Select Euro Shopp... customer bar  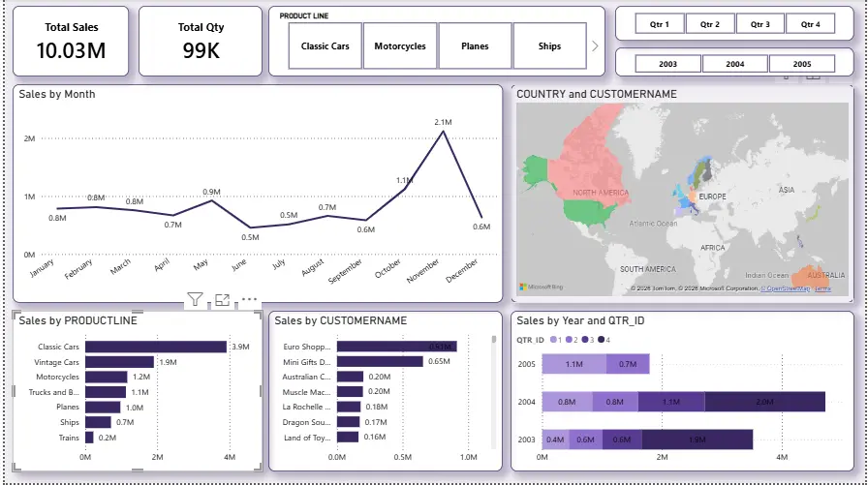click(x=397, y=347)
